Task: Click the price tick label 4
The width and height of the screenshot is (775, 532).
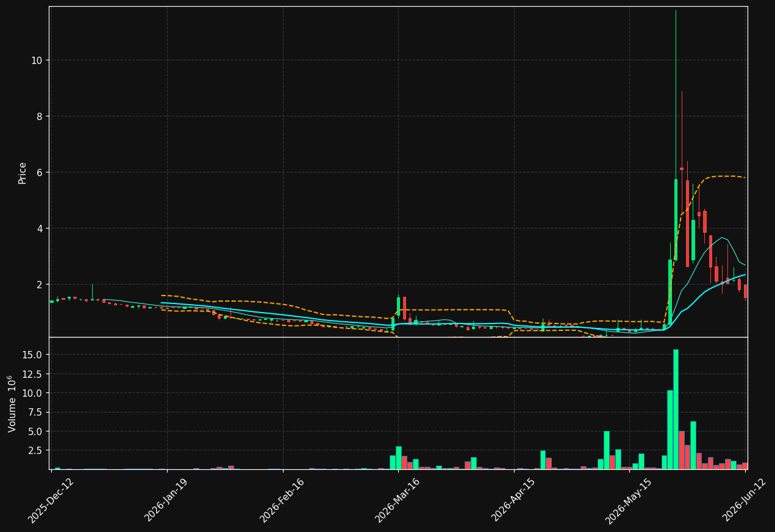Action: coord(40,229)
